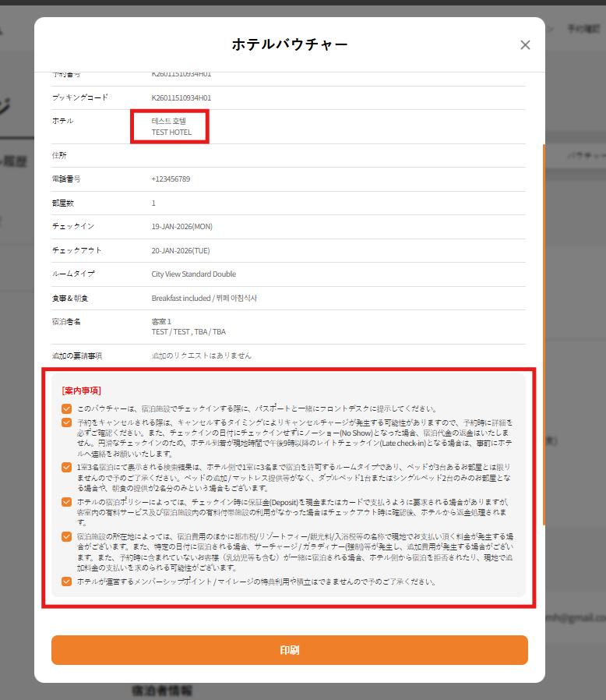Image resolution: width=606 pixels, height=700 pixels.
Task: Toggle the checkmark beside ホテルの宿泊ポリシー notice
Action: point(66,502)
